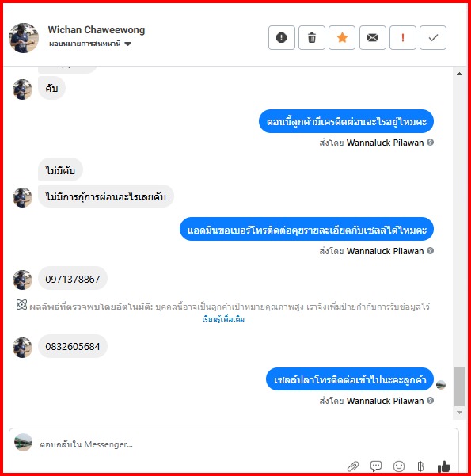Click the spam report icon in header
The width and height of the screenshot is (471, 476).
281,38
